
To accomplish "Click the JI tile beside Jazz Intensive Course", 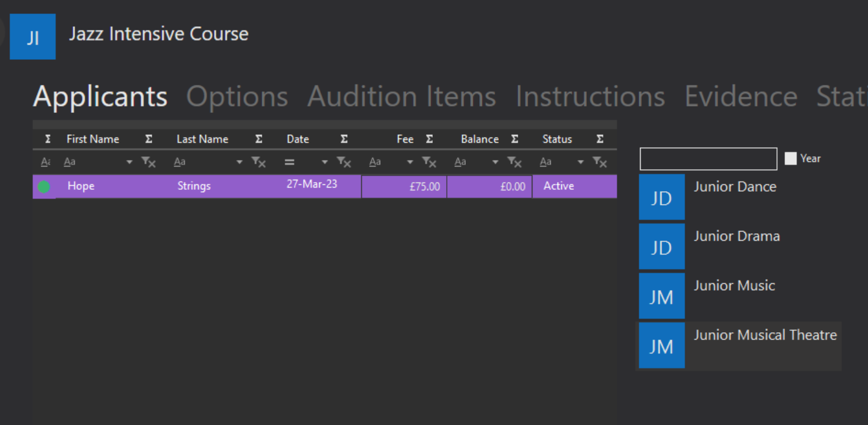I will point(32,37).
